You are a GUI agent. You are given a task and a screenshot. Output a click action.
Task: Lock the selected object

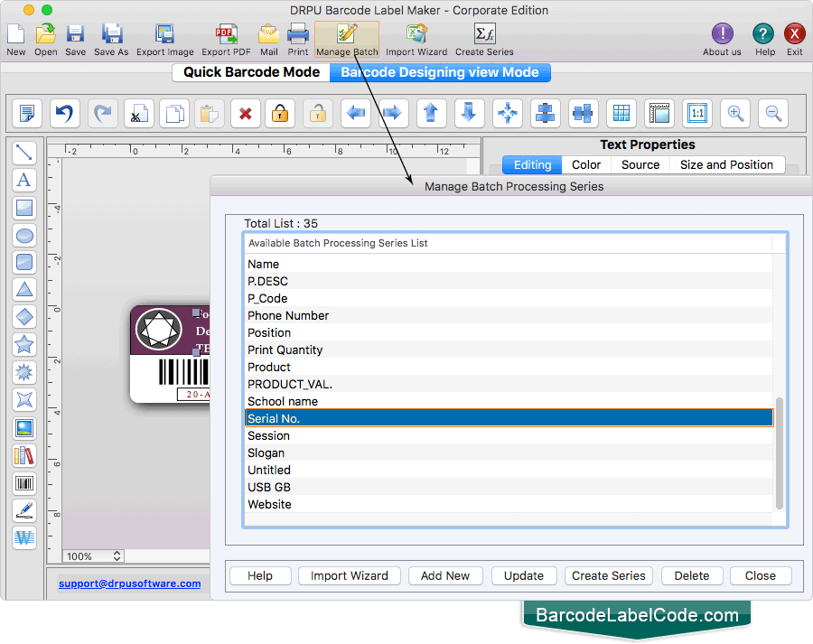click(280, 113)
